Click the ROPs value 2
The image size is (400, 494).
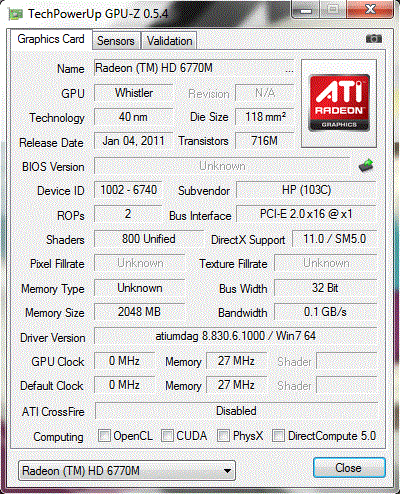pos(128,214)
